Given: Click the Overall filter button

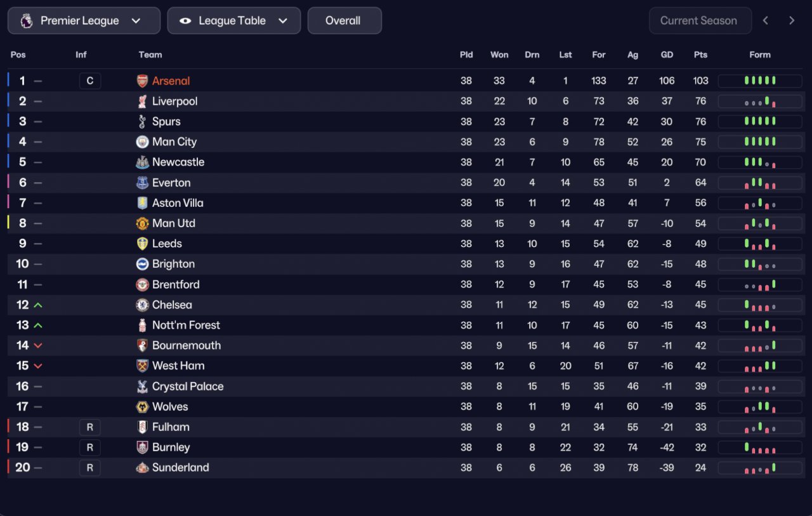Looking at the screenshot, I should coord(344,21).
